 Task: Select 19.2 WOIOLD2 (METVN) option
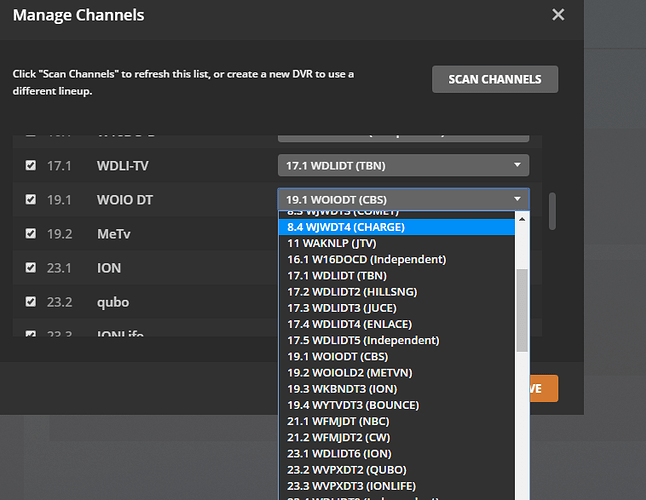click(x=397, y=373)
